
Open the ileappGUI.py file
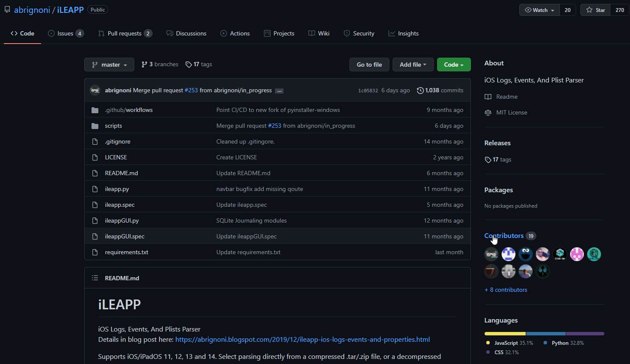(x=122, y=220)
